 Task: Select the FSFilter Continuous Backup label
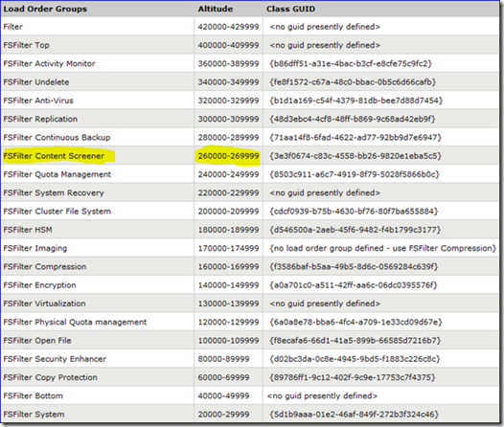[57, 138]
